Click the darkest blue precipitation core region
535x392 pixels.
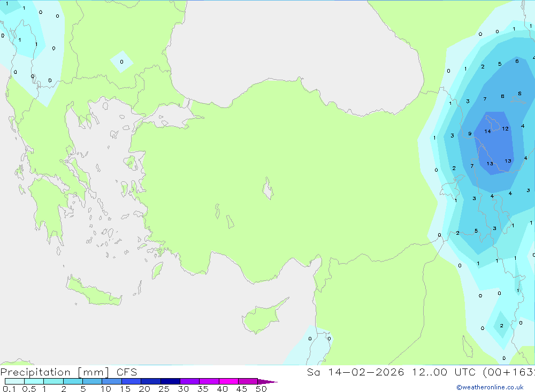(494, 143)
